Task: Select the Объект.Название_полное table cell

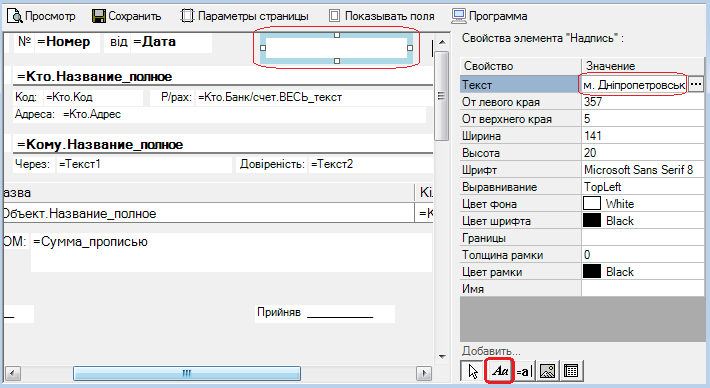Action: tap(208, 214)
